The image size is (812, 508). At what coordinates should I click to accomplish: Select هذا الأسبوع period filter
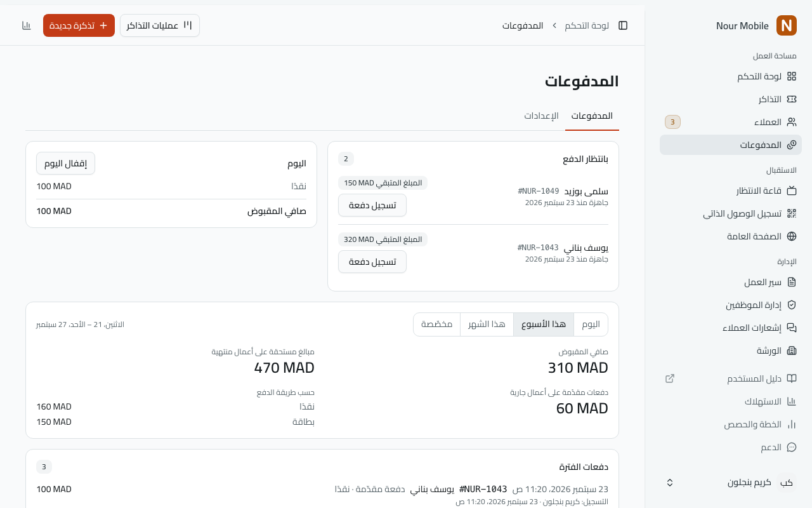tap(544, 324)
